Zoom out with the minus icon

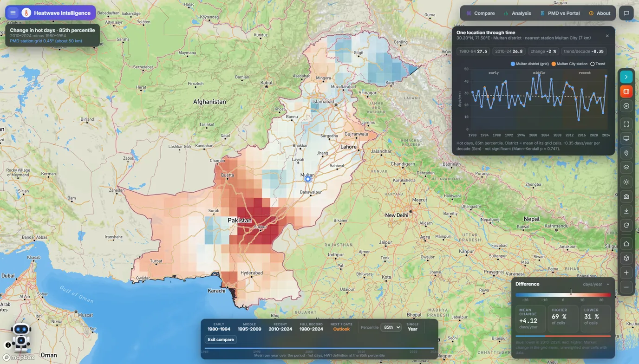pos(626,287)
